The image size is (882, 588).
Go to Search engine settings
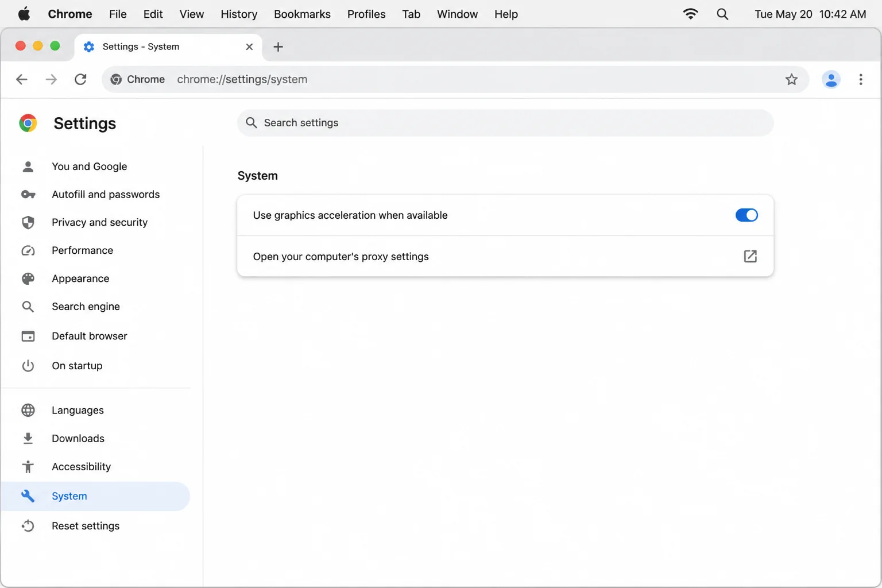click(x=95, y=307)
